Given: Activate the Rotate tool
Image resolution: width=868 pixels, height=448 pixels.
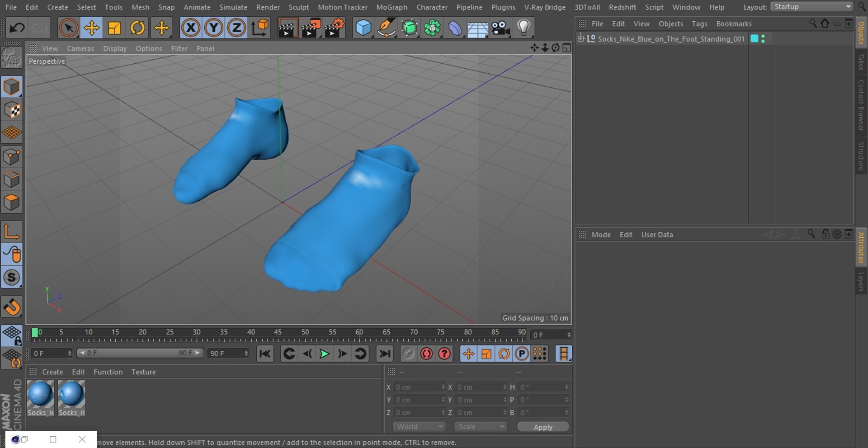Looking at the screenshot, I should tap(137, 28).
